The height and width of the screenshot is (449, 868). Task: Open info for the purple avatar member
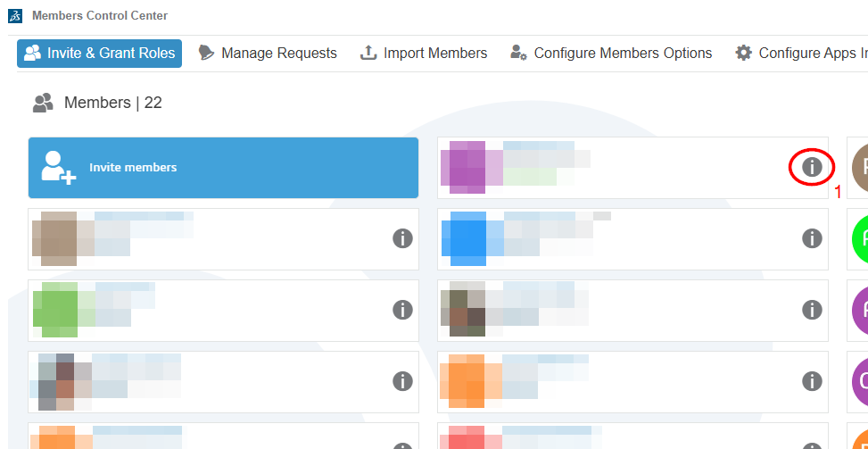pyautogui.click(x=812, y=167)
